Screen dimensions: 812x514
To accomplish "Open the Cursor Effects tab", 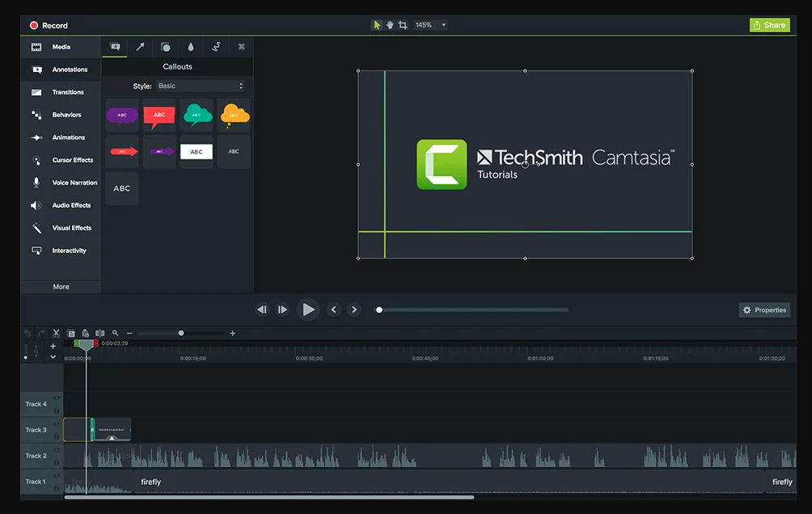I will click(x=61, y=160).
